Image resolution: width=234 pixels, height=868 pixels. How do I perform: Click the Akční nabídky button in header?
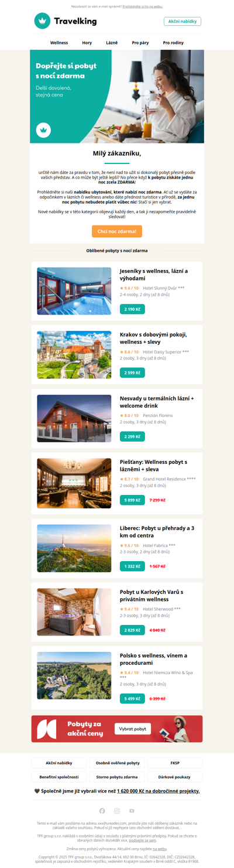(x=183, y=21)
